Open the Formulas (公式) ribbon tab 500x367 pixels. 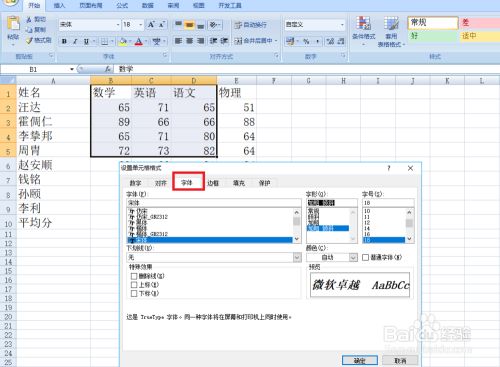click(122, 5)
